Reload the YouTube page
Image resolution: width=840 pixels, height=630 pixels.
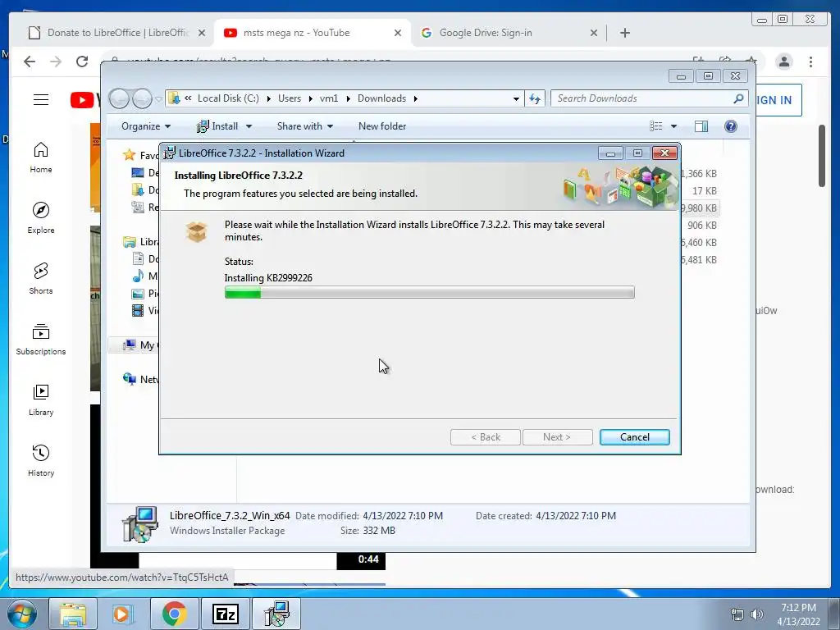pyautogui.click(x=82, y=62)
